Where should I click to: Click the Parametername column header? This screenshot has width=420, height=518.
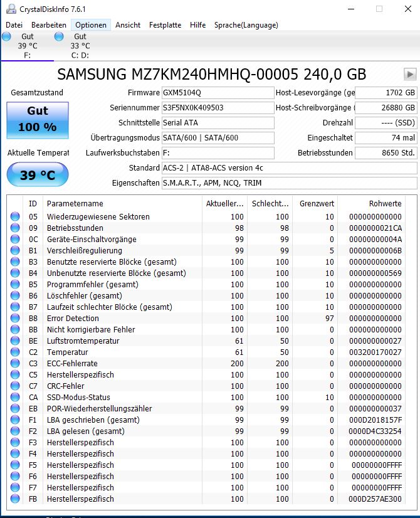pyautogui.click(x=122, y=203)
